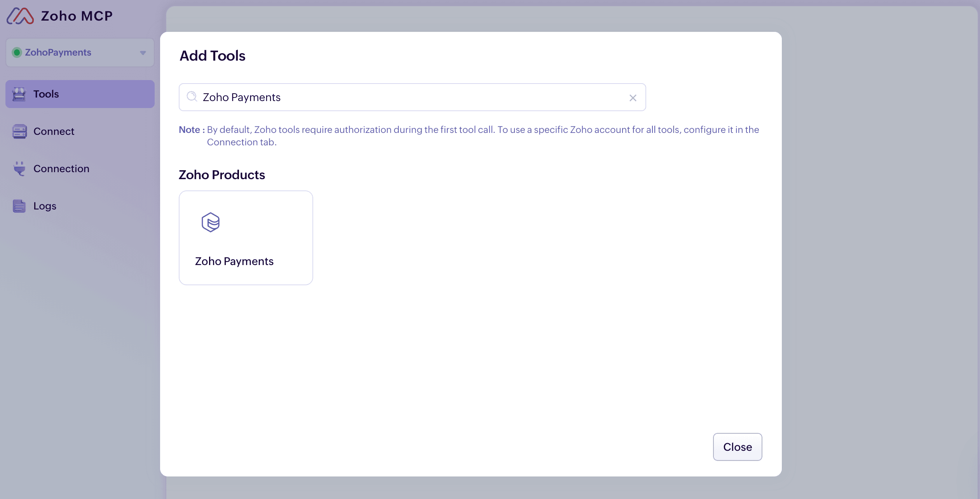This screenshot has height=499, width=980.
Task: Go to the Connect section
Action: tap(54, 131)
